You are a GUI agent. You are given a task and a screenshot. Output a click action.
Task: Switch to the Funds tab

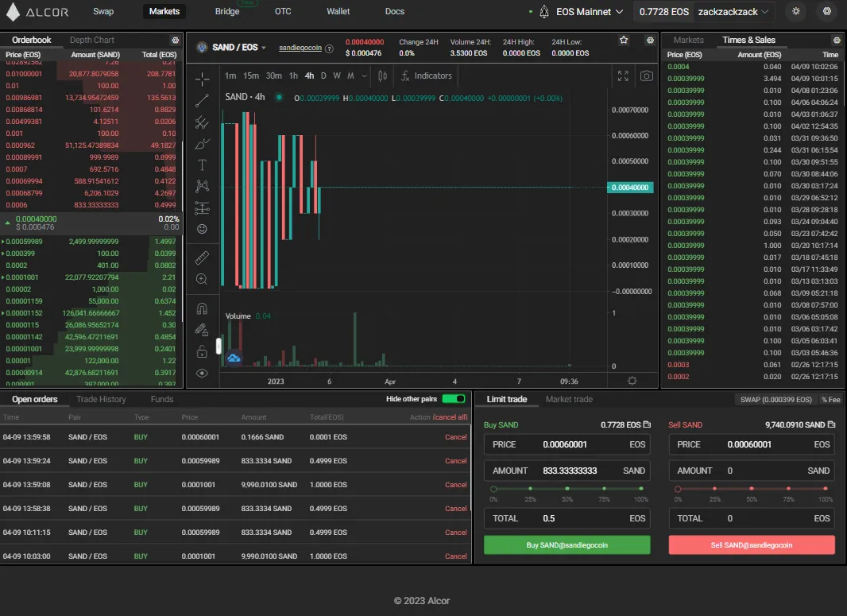click(162, 399)
